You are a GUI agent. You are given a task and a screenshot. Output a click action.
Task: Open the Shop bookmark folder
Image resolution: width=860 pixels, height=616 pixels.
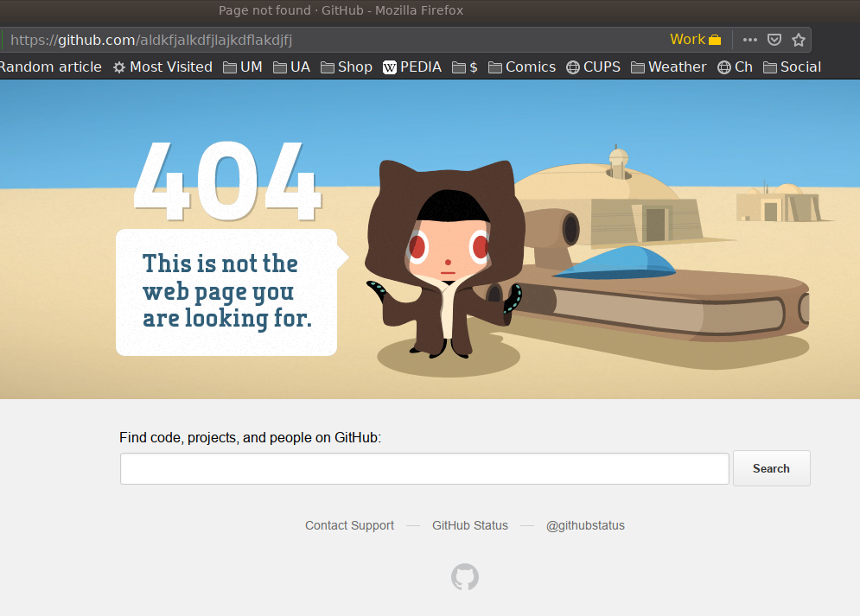click(346, 67)
